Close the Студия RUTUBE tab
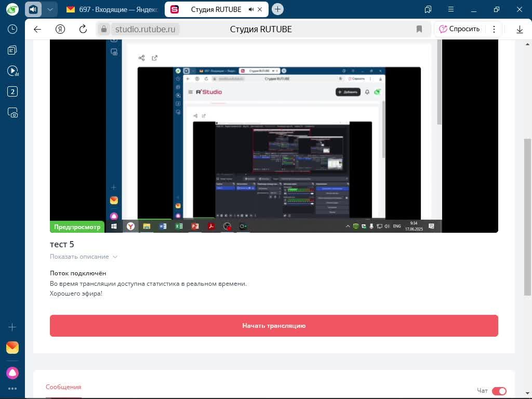The image size is (532, 399). 260,9
